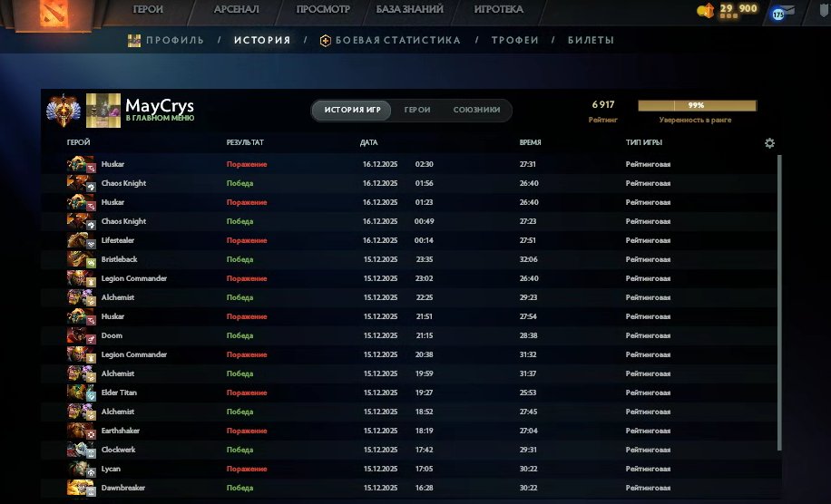Click the Dawnbreaker hero icon
Viewport: 831px width, 504px height.
pos(81,488)
